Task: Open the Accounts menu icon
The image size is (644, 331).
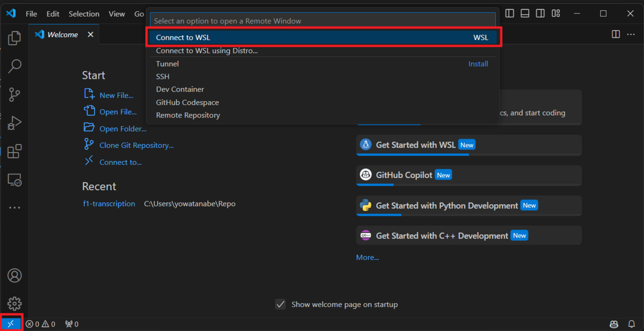Action: pos(14,276)
